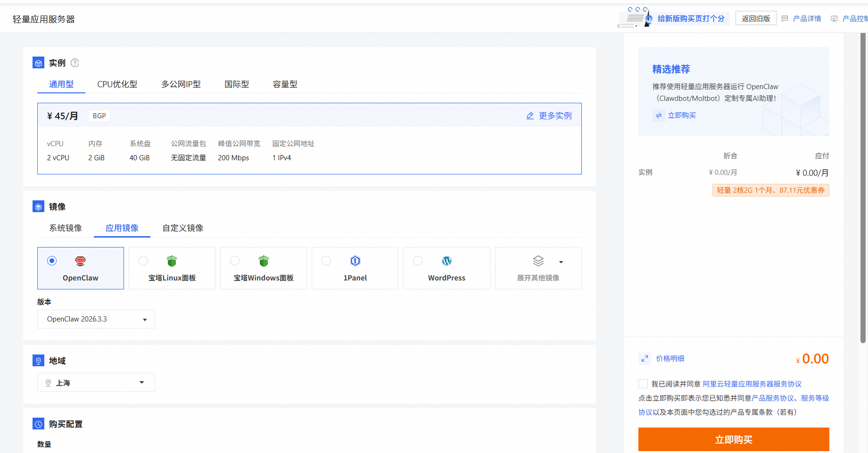
Task: Expand price details with the arrow icon
Action: click(645, 359)
